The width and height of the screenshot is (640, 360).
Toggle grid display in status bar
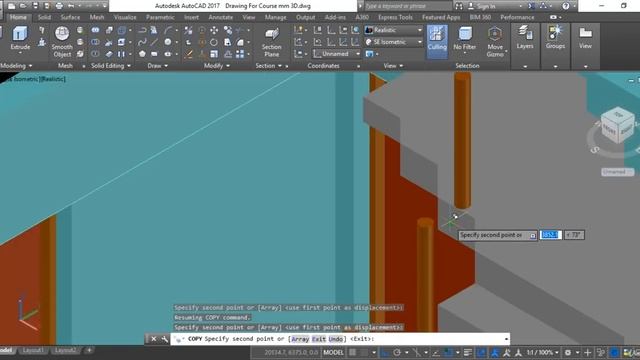tap(352, 352)
